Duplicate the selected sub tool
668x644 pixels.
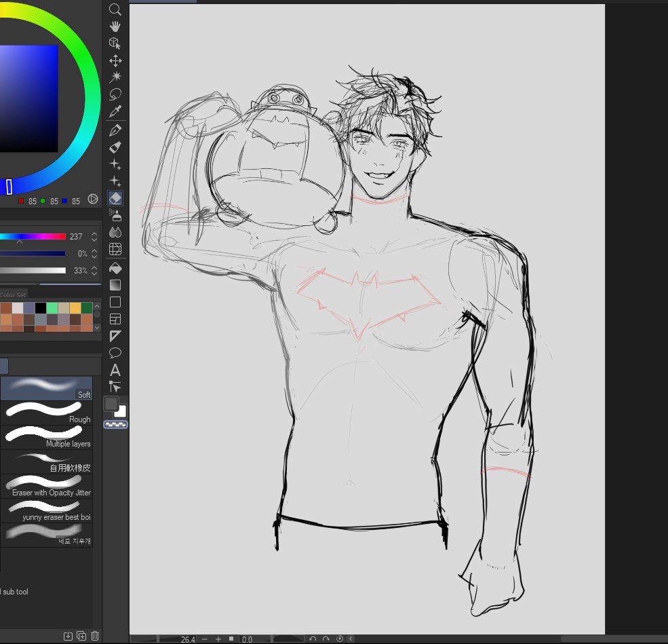pos(81,636)
